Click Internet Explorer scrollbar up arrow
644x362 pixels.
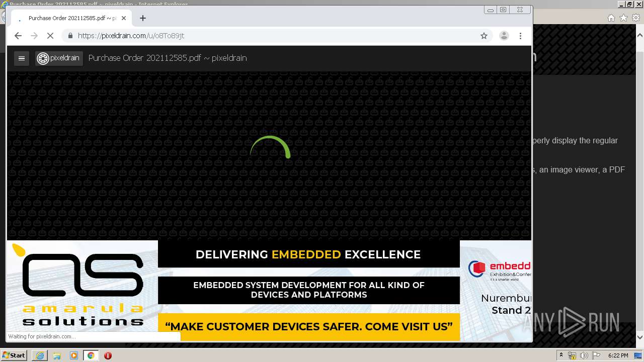coord(640,36)
